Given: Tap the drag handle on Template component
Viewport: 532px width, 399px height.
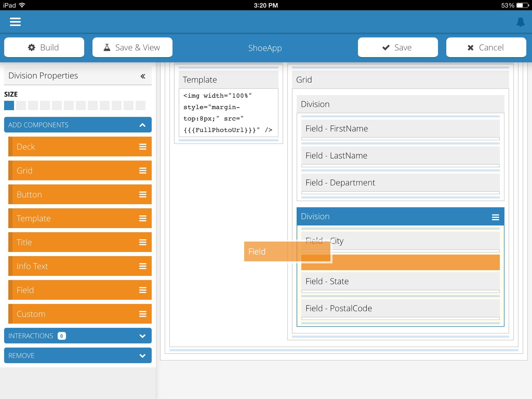Looking at the screenshot, I should click(x=143, y=218).
